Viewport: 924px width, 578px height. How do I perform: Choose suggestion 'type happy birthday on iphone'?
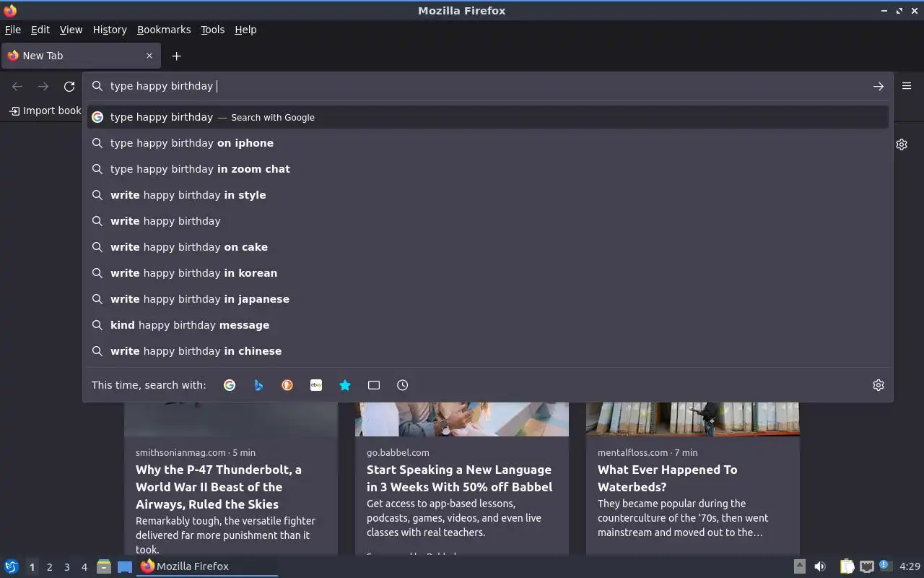point(488,143)
